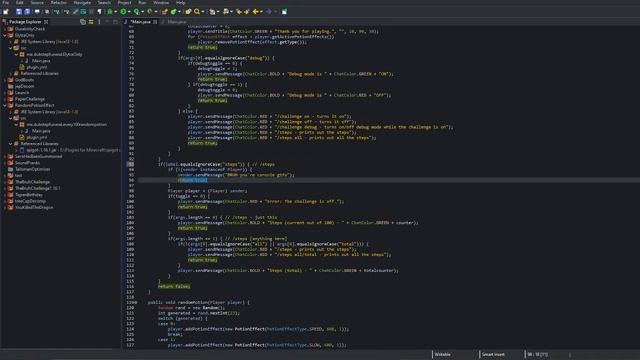This screenshot has width=640, height=360.
Task: Click the Save icon in the toolbar
Action: [x=19, y=12]
